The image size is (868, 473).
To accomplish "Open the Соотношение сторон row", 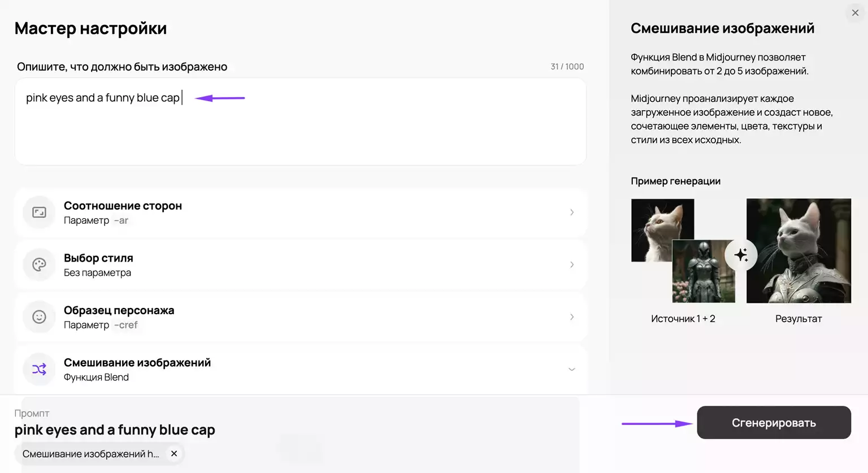I will pos(301,212).
